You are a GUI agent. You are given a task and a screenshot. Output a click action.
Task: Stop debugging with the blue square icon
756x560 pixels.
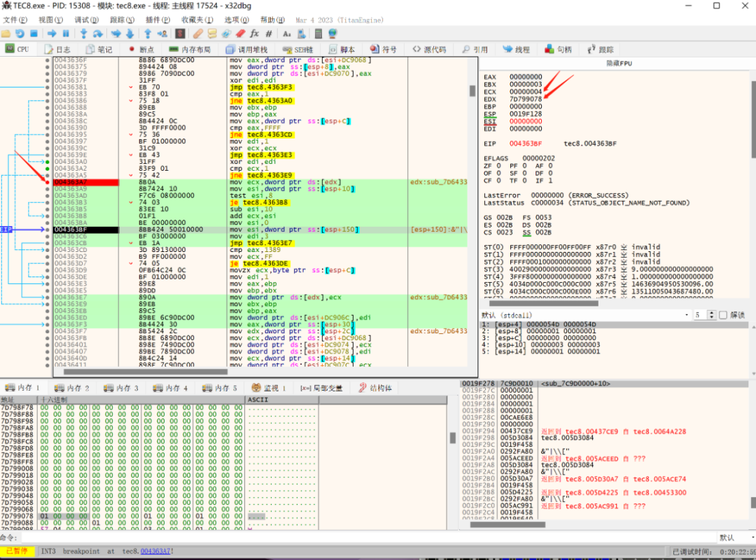coord(34,34)
